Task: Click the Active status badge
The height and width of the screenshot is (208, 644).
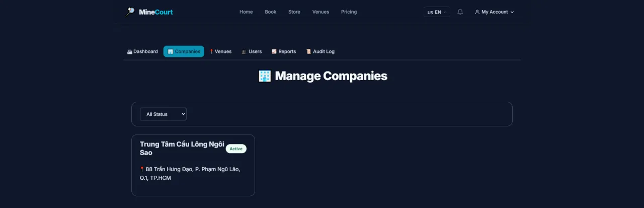Action: click(236, 149)
